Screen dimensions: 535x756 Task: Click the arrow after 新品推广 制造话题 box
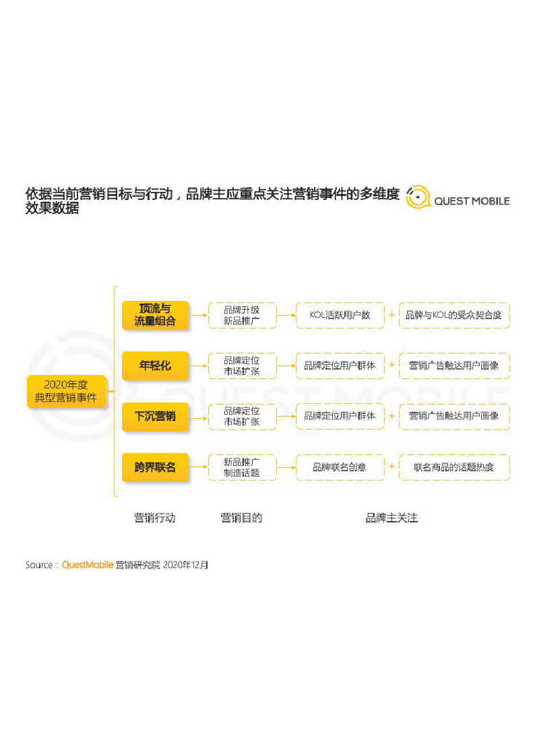[286, 467]
